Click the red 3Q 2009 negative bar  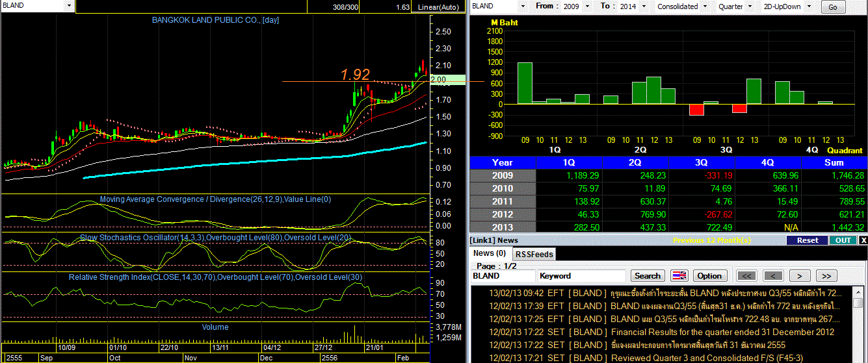[696, 110]
